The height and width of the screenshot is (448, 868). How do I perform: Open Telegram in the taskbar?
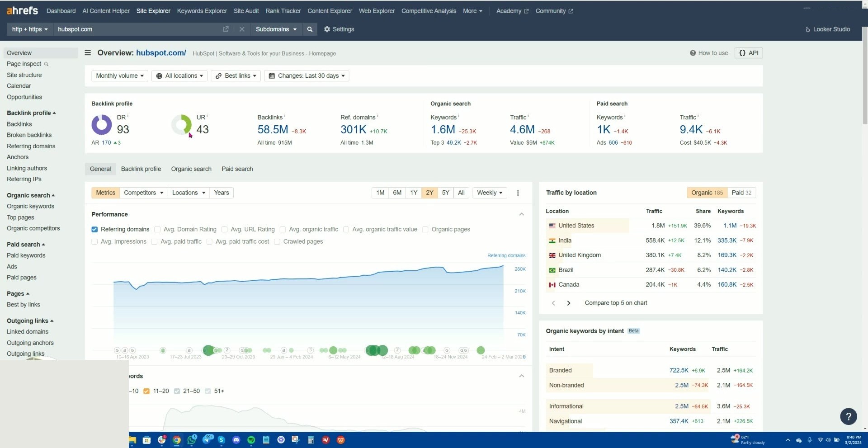coord(207,439)
